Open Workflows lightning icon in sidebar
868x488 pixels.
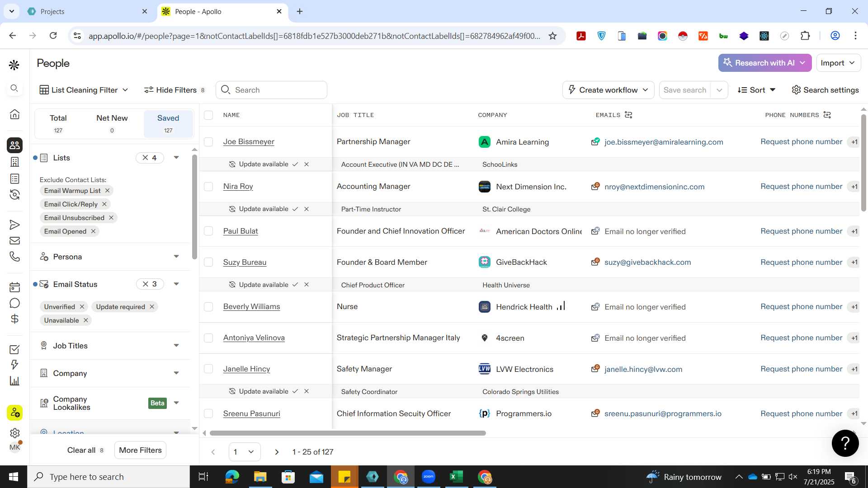pyautogui.click(x=14, y=365)
